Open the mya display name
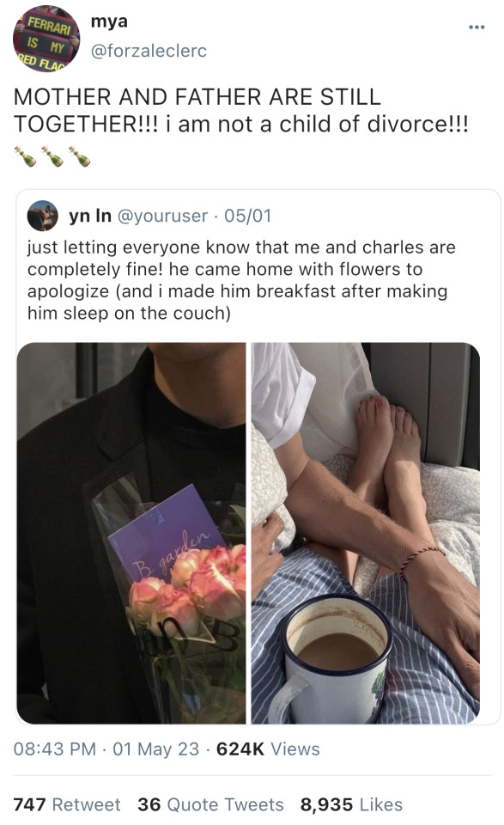 tap(109, 21)
